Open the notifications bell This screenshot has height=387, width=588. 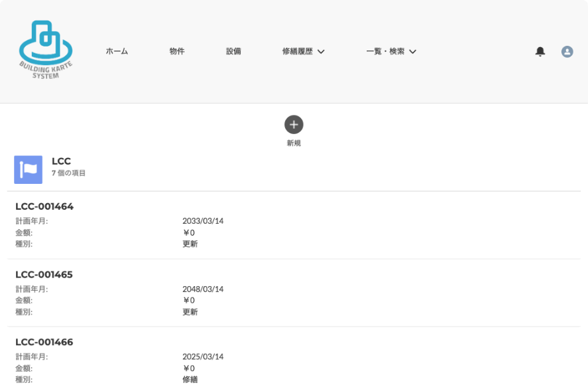(x=540, y=51)
